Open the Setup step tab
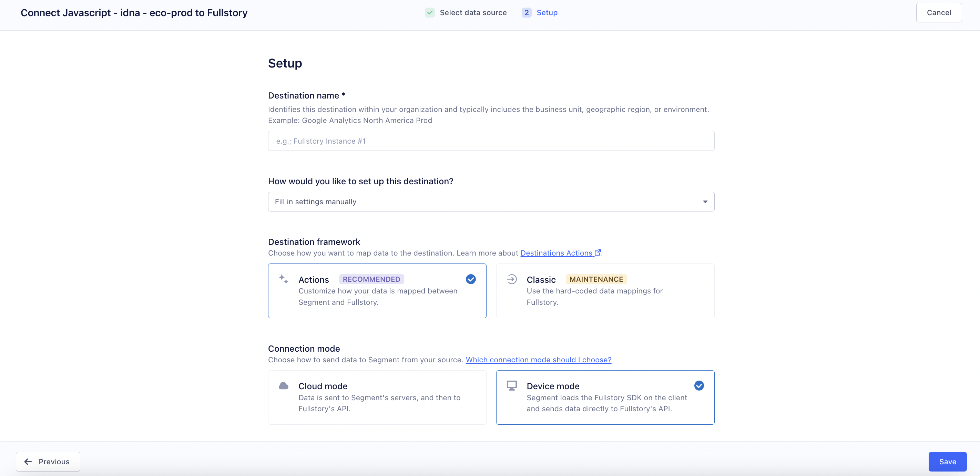Image resolution: width=980 pixels, height=476 pixels. (x=547, y=12)
